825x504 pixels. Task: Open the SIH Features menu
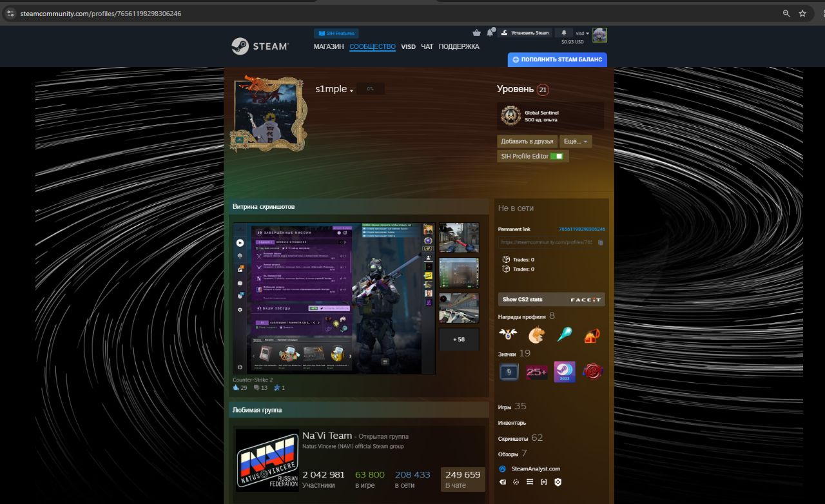[336, 33]
